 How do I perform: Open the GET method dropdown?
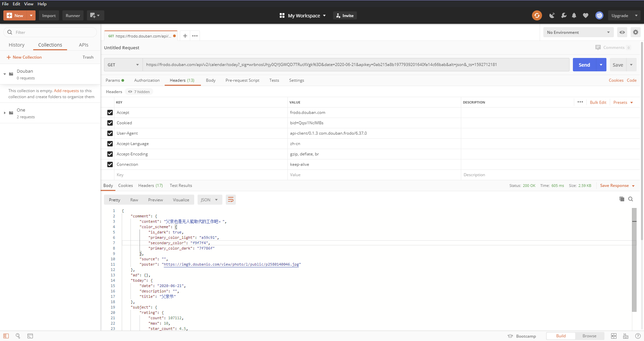tap(123, 65)
